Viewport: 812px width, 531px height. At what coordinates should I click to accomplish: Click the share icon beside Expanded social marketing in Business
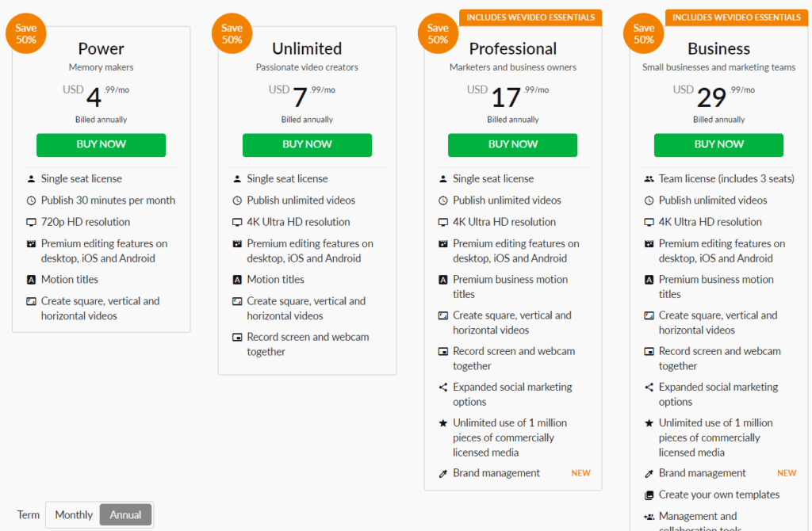(x=649, y=387)
